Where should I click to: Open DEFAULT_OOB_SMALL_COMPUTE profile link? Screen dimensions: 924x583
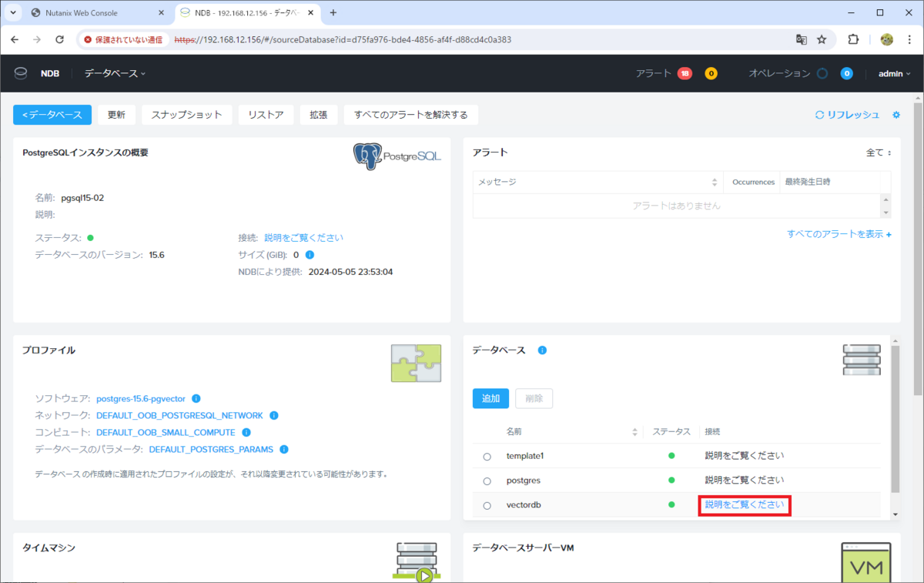point(166,432)
